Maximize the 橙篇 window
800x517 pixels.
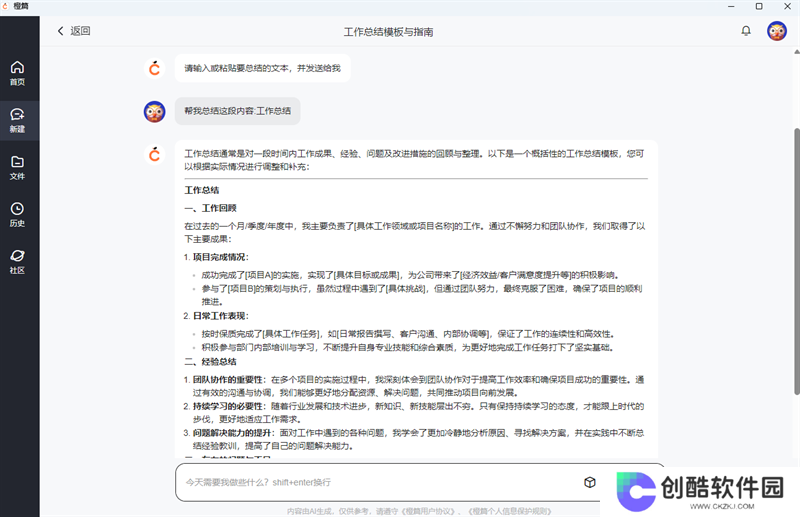pos(759,6)
